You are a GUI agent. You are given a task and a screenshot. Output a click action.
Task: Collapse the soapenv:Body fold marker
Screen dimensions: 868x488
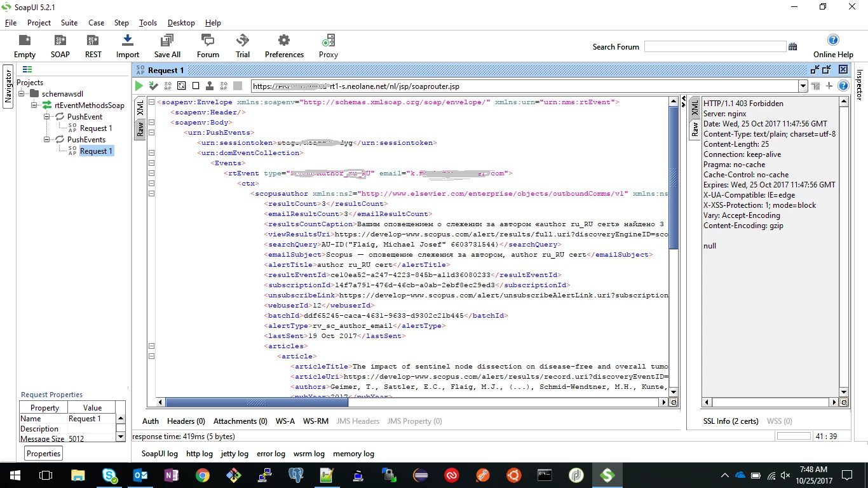(151, 122)
